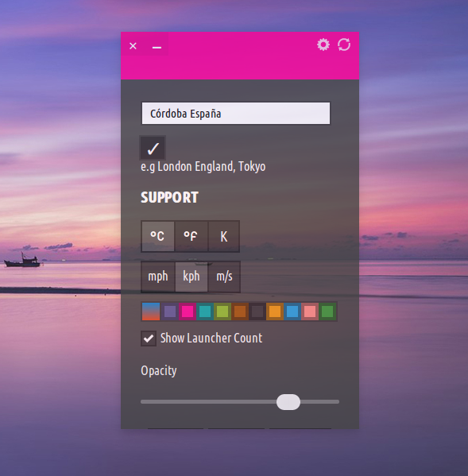Set wind speed to mph
The width and height of the screenshot is (468, 476).
[158, 277]
